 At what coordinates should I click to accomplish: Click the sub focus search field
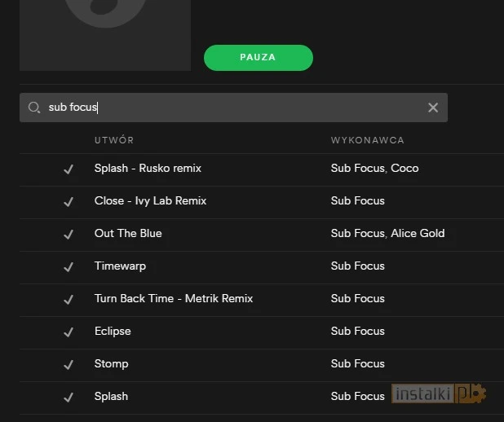click(x=228, y=108)
